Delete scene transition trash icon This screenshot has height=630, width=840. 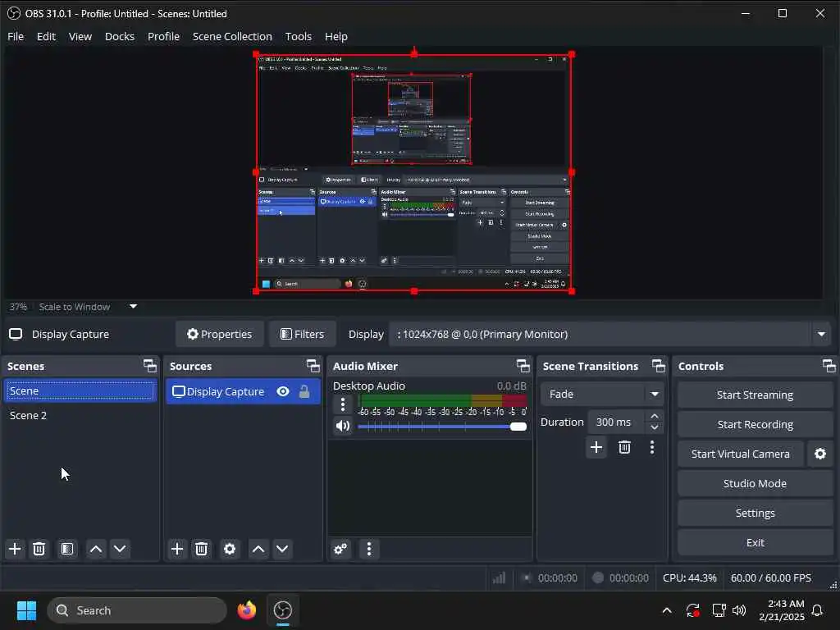pyautogui.click(x=624, y=447)
